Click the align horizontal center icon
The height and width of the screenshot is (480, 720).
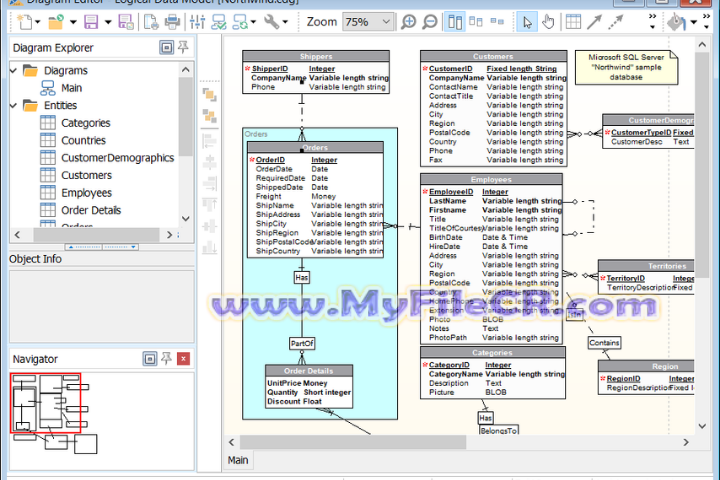(210, 162)
